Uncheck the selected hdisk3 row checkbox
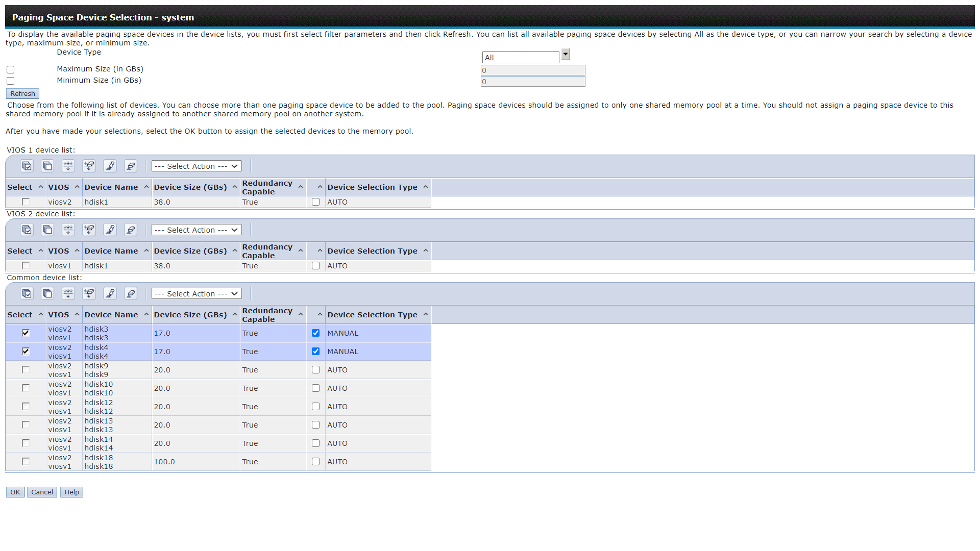 point(26,333)
